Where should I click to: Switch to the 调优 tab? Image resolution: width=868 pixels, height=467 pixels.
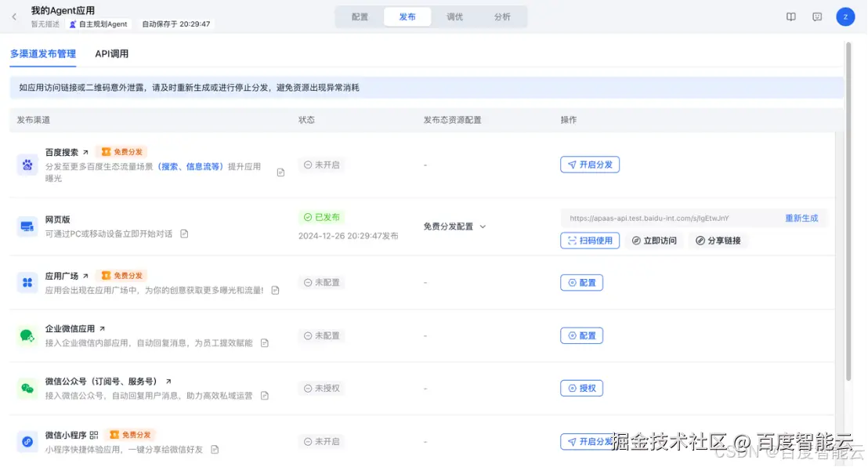(454, 16)
